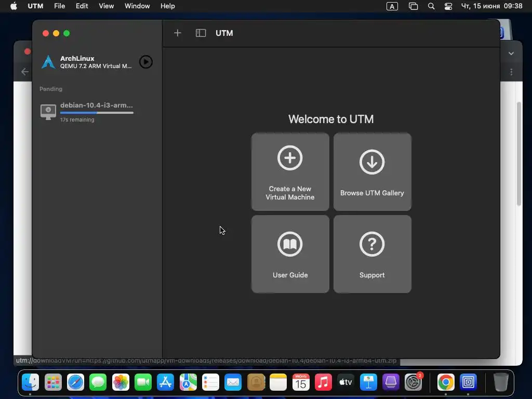Click Create a New Virtual Machine
This screenshot has width=532, height=399.
(x=290, y=171)
